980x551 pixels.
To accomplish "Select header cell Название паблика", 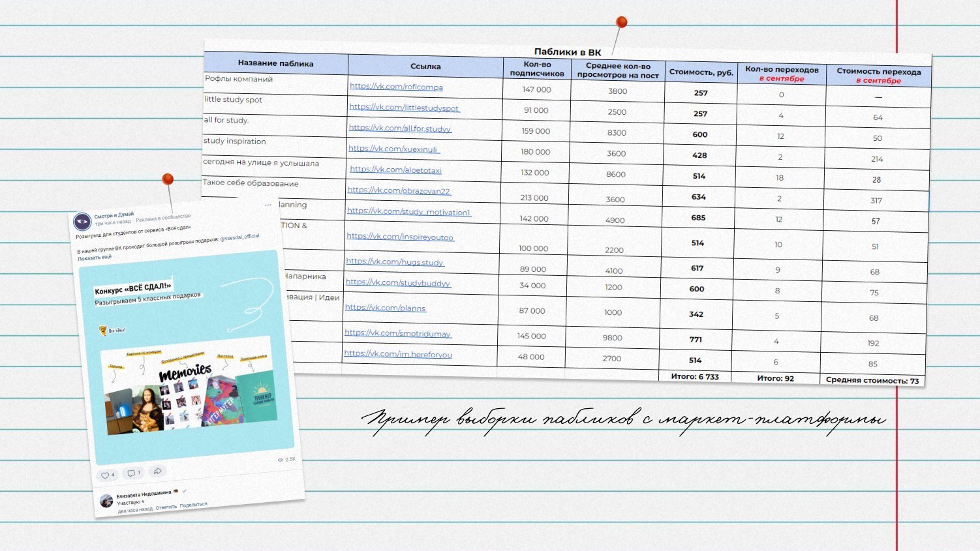I will [275, 63].
